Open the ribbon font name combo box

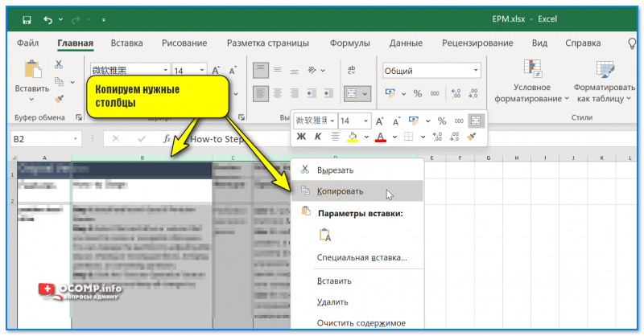[x=130, y=70]
